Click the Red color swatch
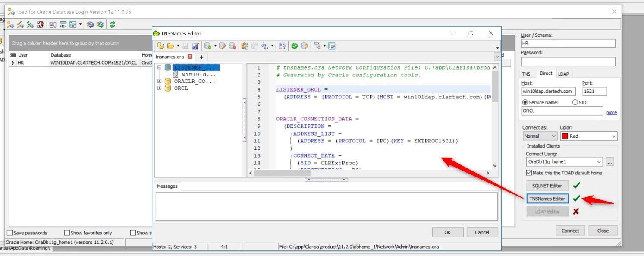 click(565, 136)
